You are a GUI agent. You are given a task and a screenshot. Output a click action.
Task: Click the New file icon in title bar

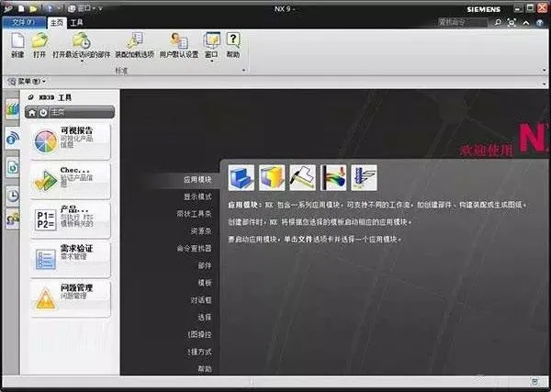point(21,8)
